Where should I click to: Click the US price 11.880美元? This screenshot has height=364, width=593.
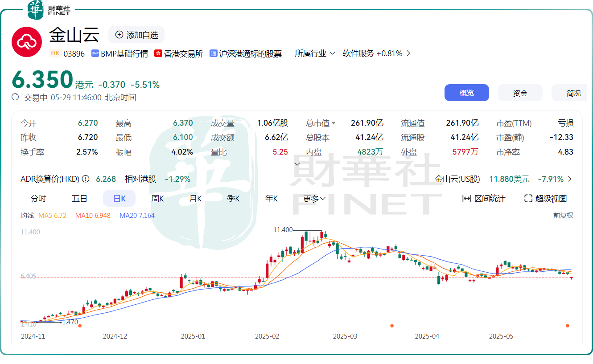click(509, 179)
